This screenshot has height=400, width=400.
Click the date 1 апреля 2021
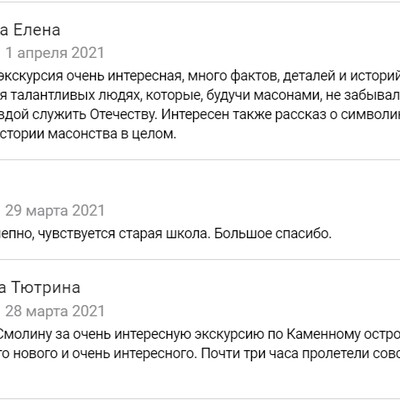click(55, 53)
